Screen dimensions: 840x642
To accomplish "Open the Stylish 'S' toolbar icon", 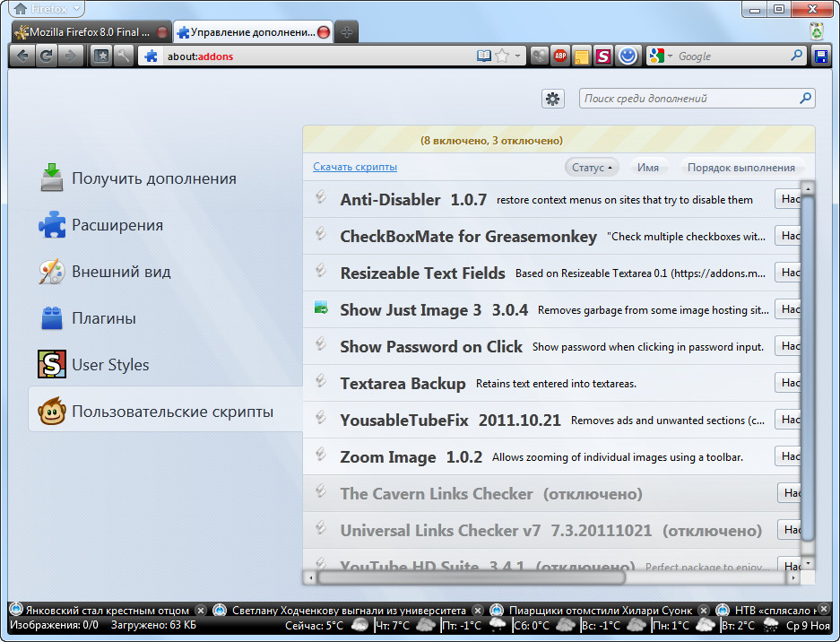I will point(604,56).
